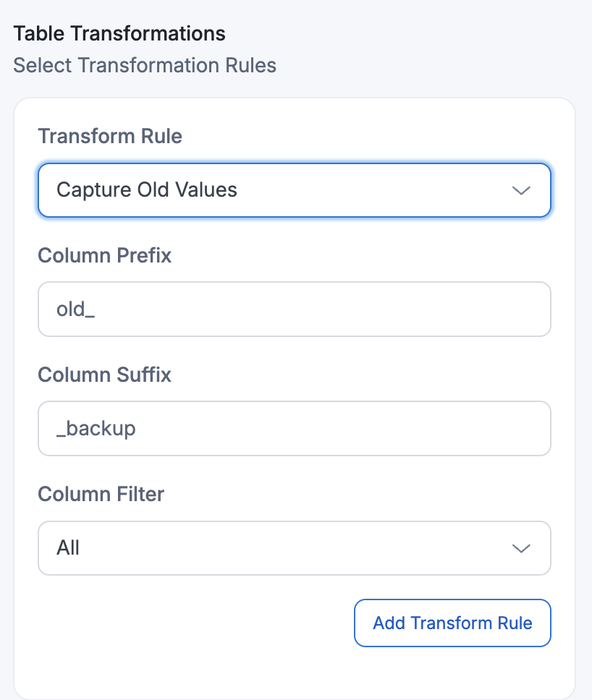Select the 'All' value in Column Filter
The width and height of the screenshot is (592, 700).
pos(68,548)
